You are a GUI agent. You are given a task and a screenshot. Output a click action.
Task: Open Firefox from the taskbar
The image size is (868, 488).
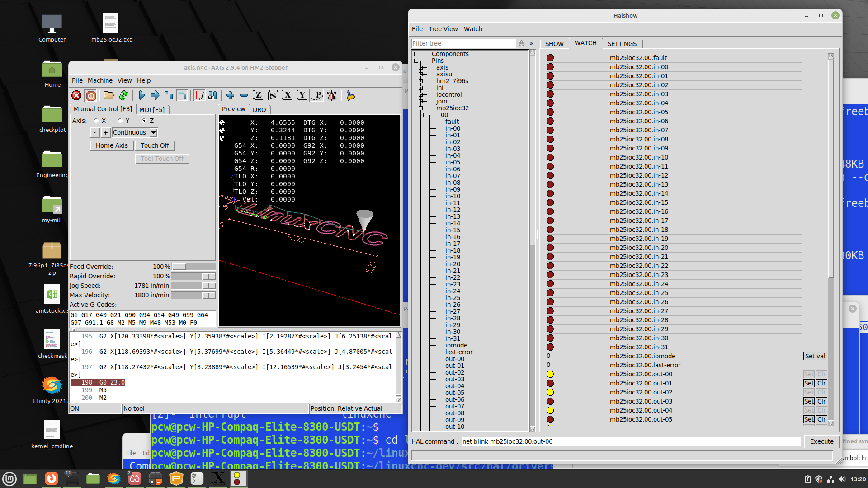pos(52,479)
